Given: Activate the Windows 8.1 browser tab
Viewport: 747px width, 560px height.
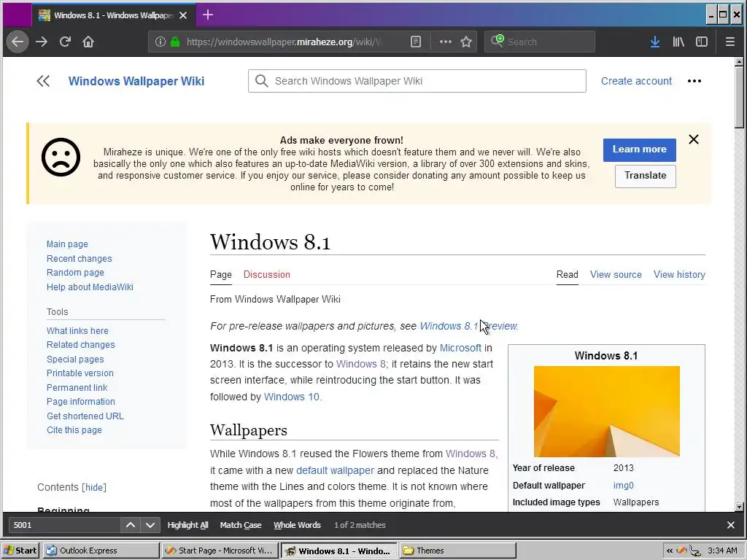Looking at the screenshot, I should [x=113, y=15].
